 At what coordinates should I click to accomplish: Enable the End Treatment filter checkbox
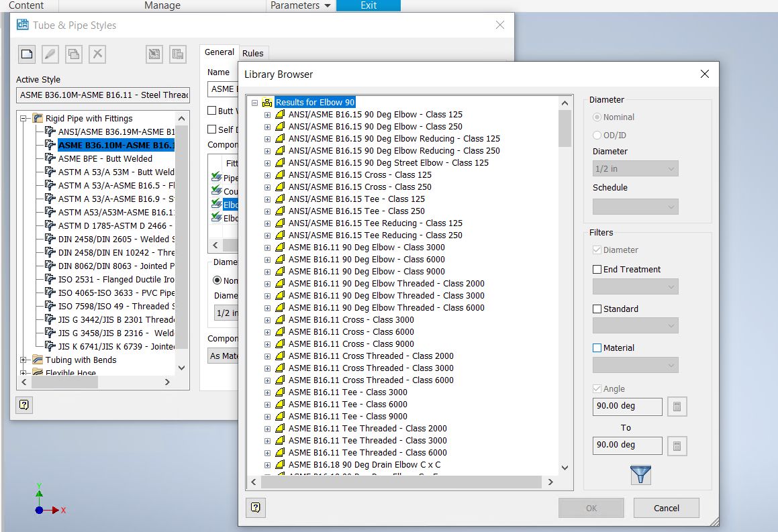pos(597,269)
